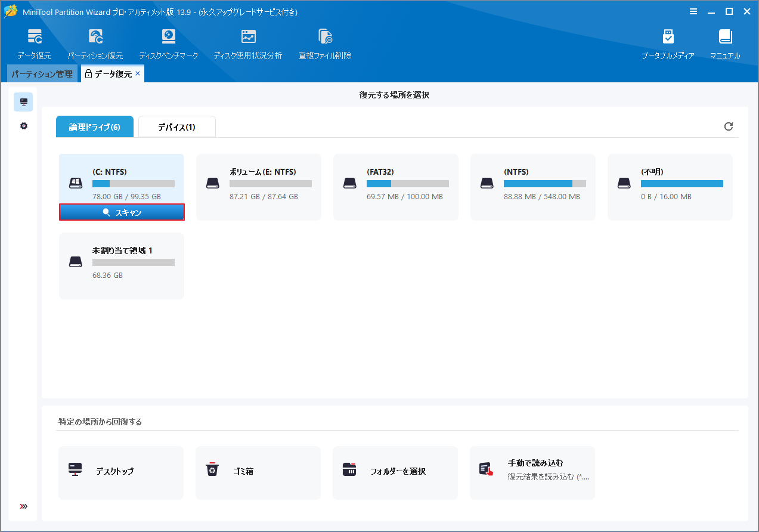Click the 未割り当て領域 1 drive icon
This screenshot has width=759, height=532.
(76, 262)
